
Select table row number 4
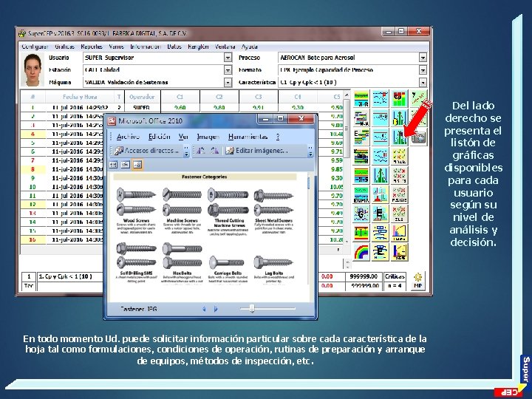(33, 134)
